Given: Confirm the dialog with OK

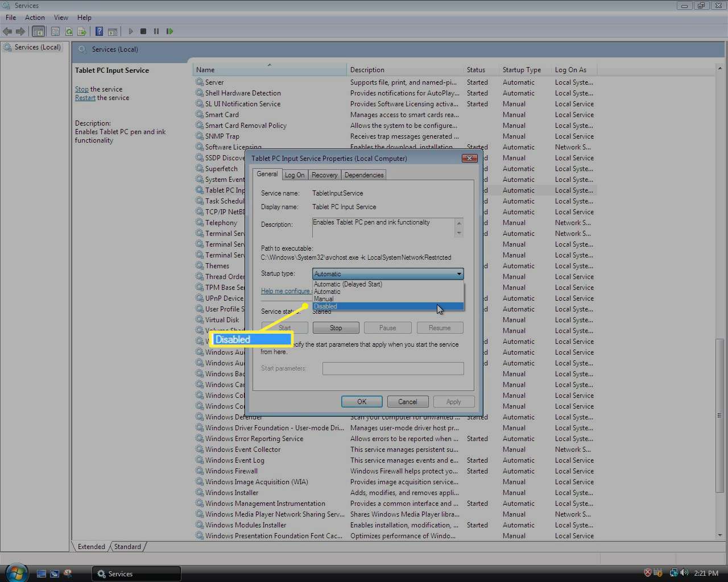Looking at the screenshot, I should [x=362, y=402].
